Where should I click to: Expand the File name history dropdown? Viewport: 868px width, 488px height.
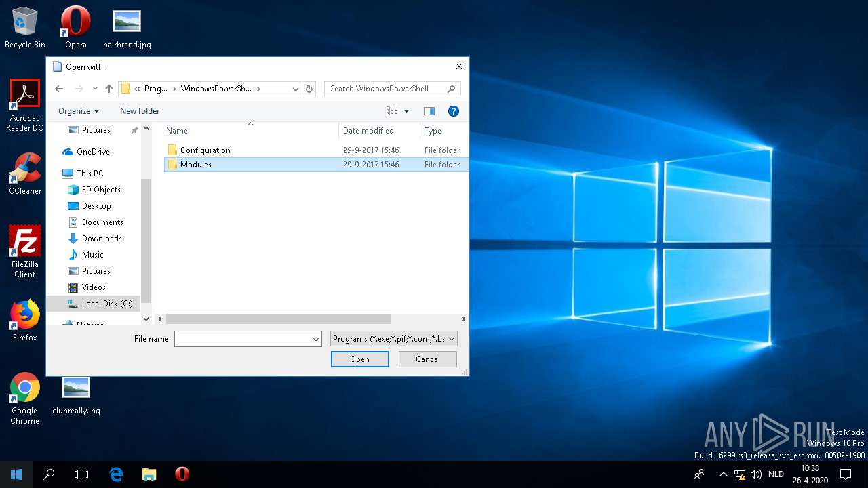pos(316,339)
